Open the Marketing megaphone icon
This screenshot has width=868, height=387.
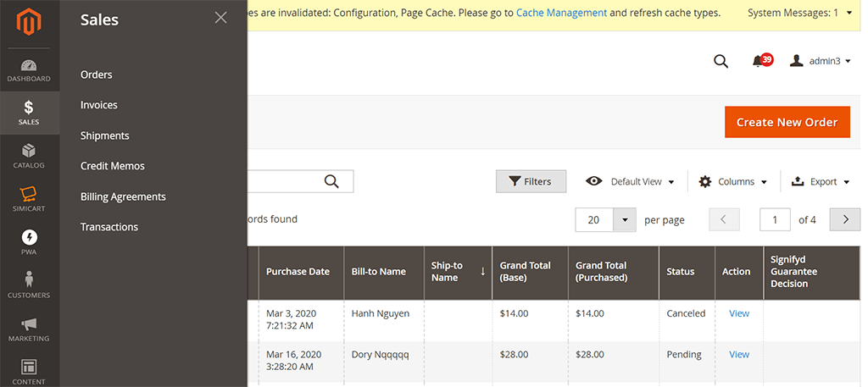pyautogui.click(x=29, y=329)
